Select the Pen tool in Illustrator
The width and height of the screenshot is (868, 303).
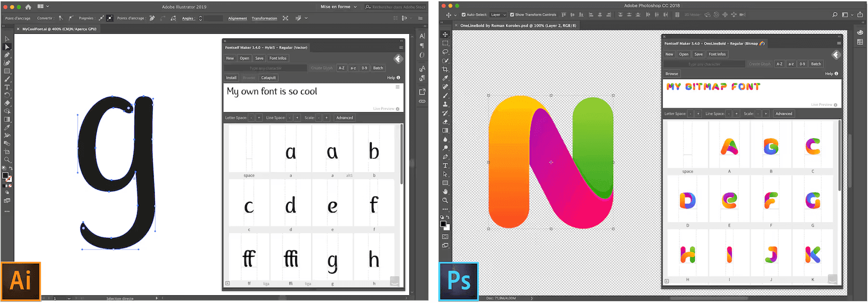(x=7, y=55)
